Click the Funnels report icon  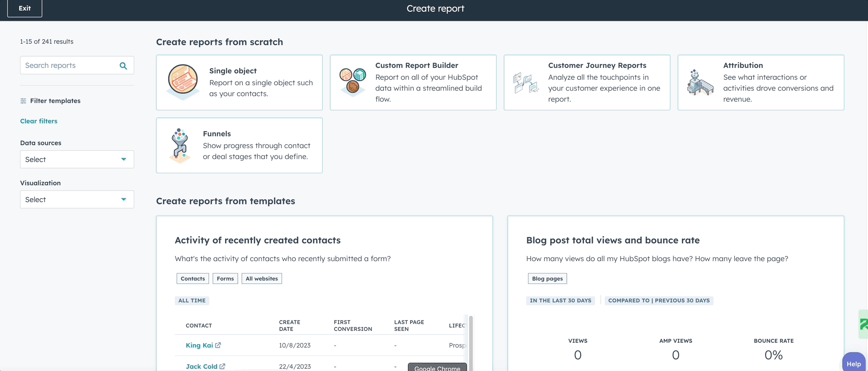click(x=180, y=145)
